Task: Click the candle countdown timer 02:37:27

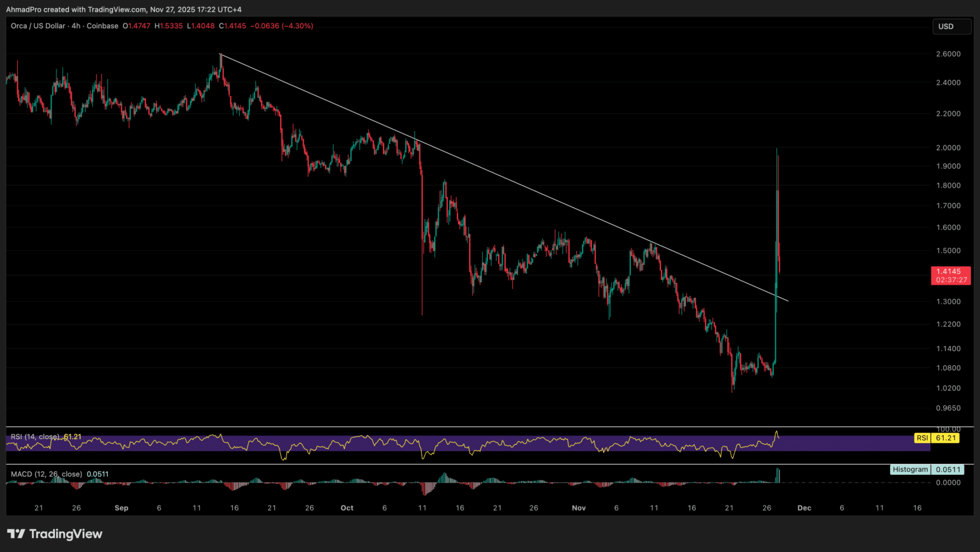Action: tap(951, 280)
